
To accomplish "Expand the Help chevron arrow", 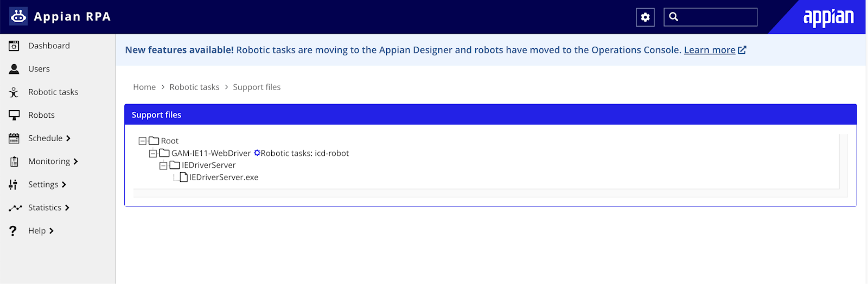I will coord(52,231).
